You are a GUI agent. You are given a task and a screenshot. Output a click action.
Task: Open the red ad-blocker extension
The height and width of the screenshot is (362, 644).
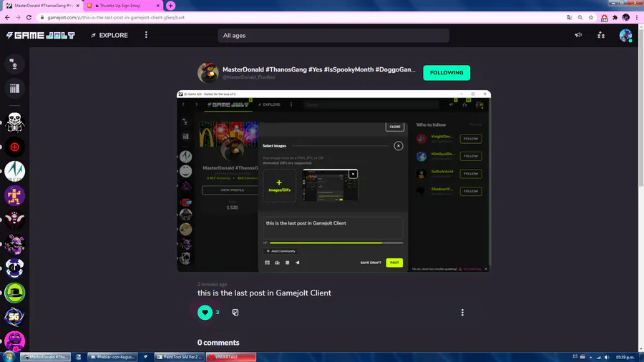[604, 18]
